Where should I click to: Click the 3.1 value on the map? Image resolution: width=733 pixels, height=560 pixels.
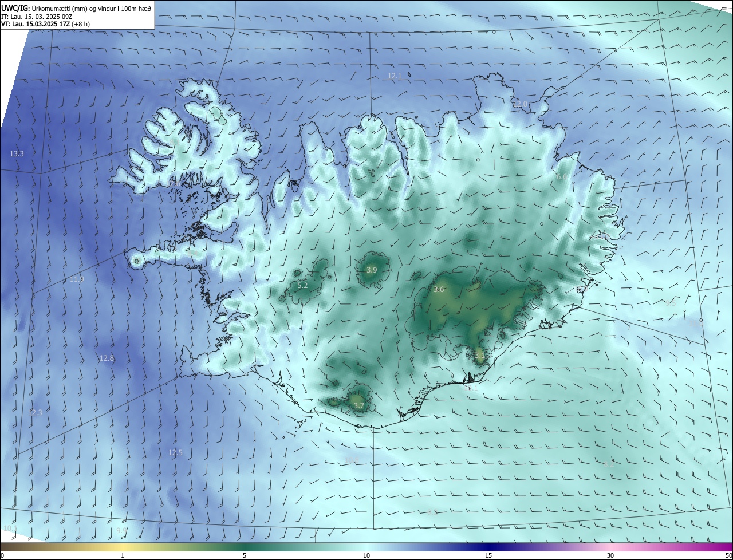pyautogui.click(x=480, y=355)
